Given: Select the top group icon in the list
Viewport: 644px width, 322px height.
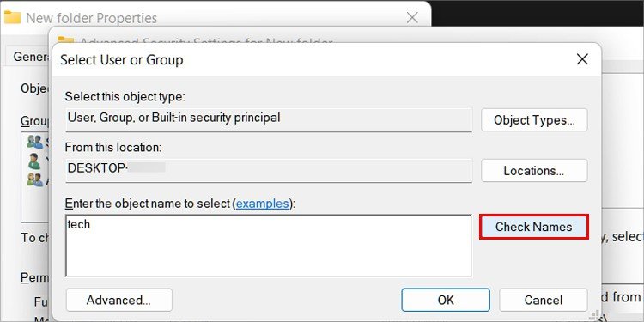Looking at the screenshot, I should (35, 142).
